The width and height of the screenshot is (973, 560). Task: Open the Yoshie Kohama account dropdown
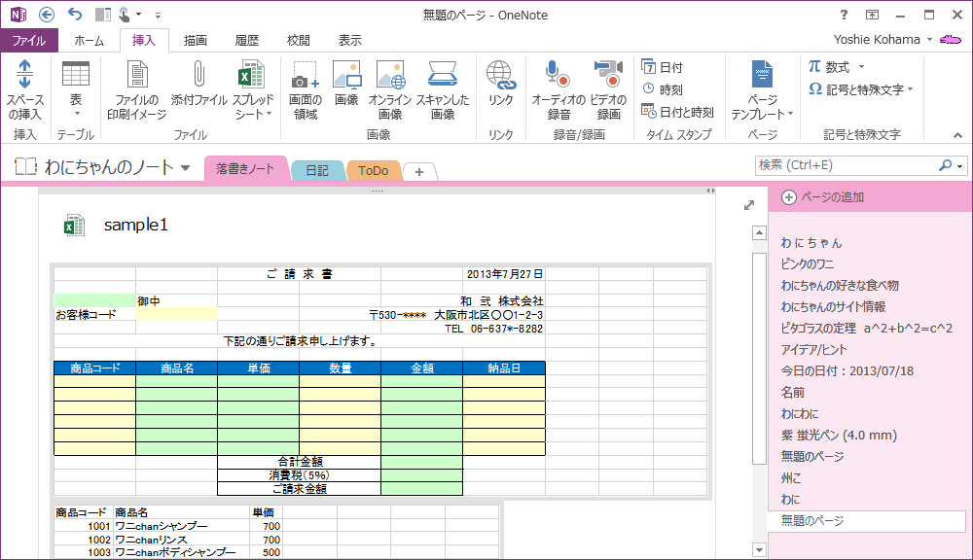929,40
